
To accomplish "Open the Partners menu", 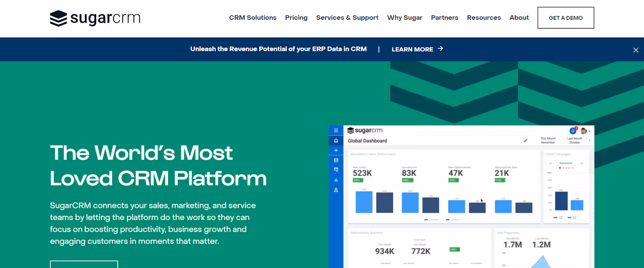I will click(x=445, y=18).
